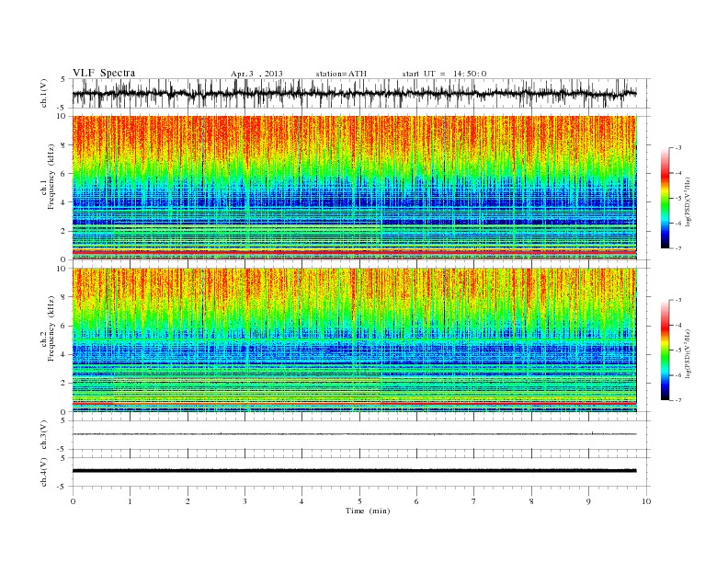Viewport: 728px width, 563px height.
Task: Click the "ch.1(V)" waveform axis label
Action: point(44,93)
